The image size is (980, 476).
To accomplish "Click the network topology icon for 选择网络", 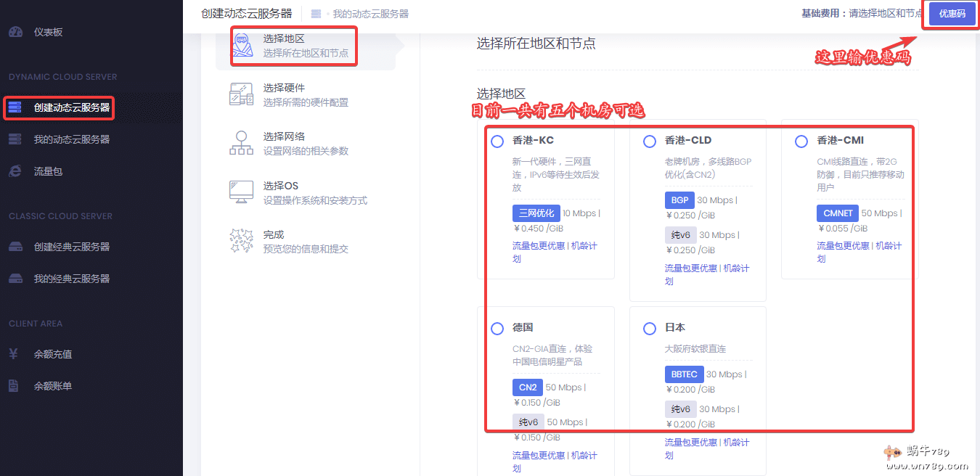I will tap(241, 143).
